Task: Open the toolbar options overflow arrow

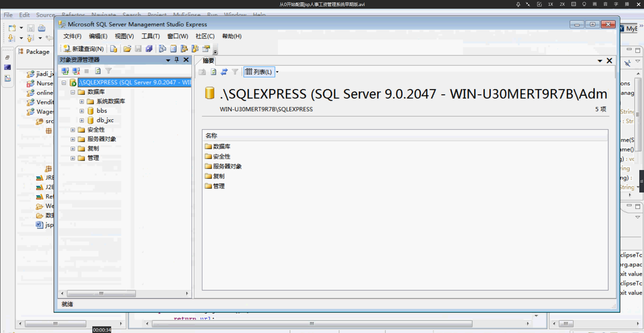Action: pos(216,52)
